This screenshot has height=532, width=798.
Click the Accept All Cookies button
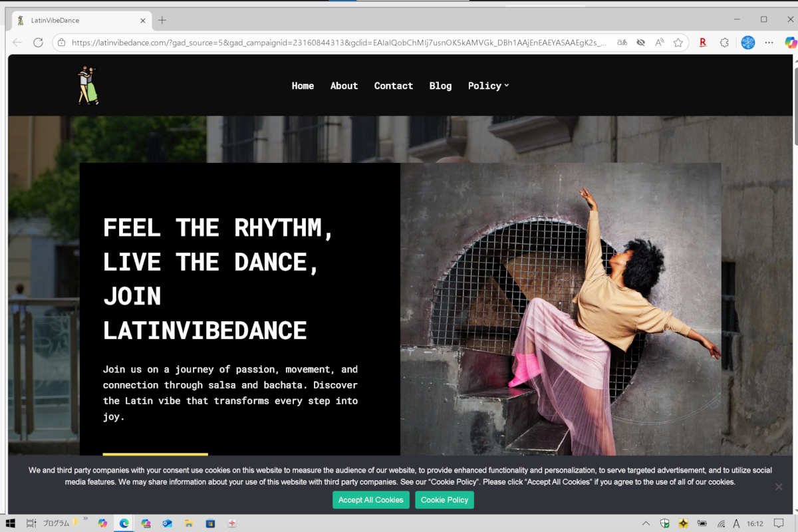coord(370,500)
